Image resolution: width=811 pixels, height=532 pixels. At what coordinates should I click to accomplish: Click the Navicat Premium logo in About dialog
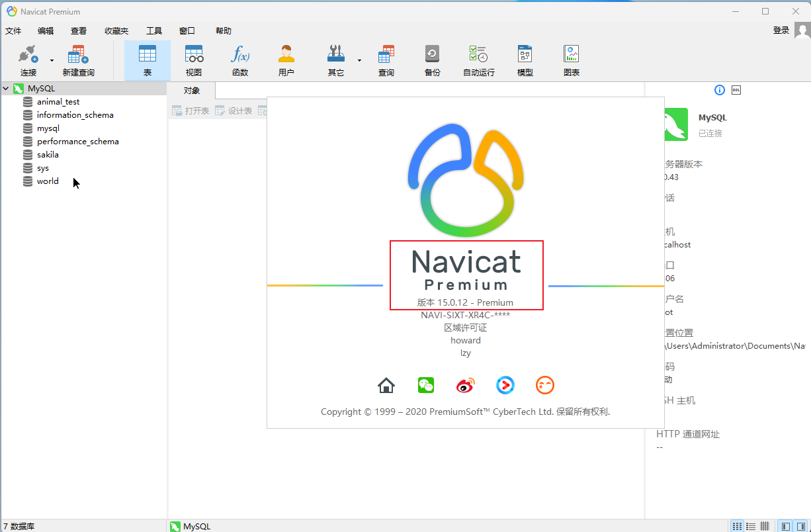466,269
